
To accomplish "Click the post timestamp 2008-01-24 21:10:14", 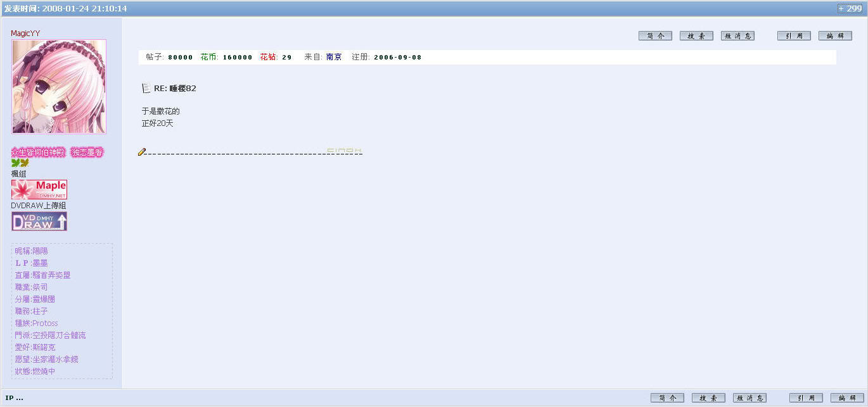I will tap(84, 9).
